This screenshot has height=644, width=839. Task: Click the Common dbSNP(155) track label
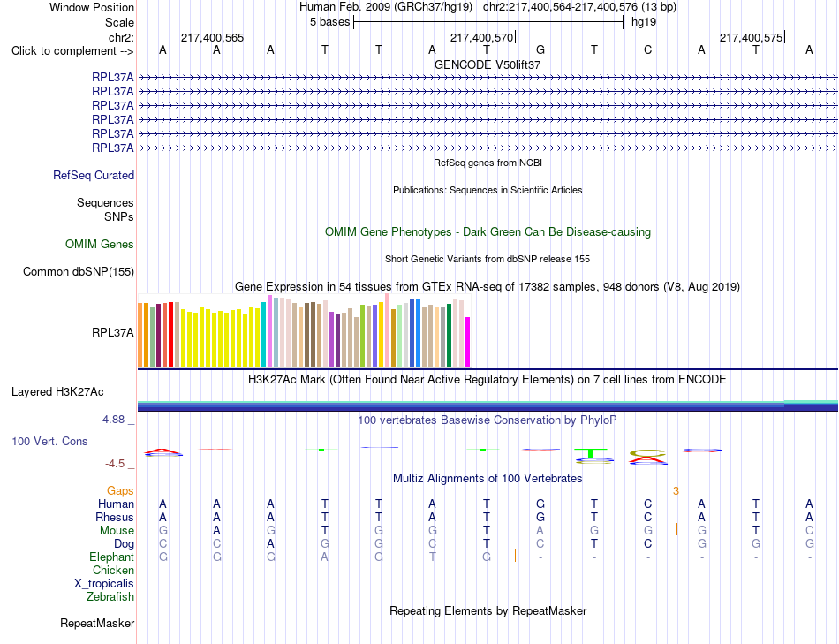pyautogui.click(x=79, y=271)
